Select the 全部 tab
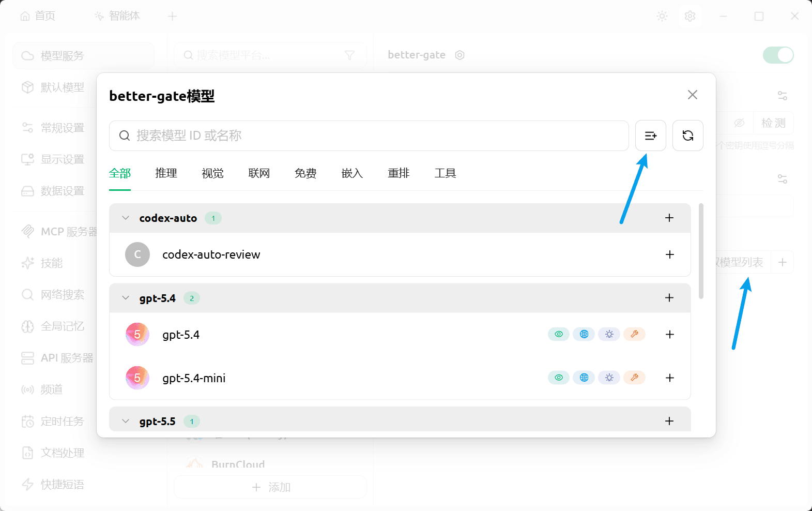This screenshot has height=511, width=812. (x=120, y=173)
